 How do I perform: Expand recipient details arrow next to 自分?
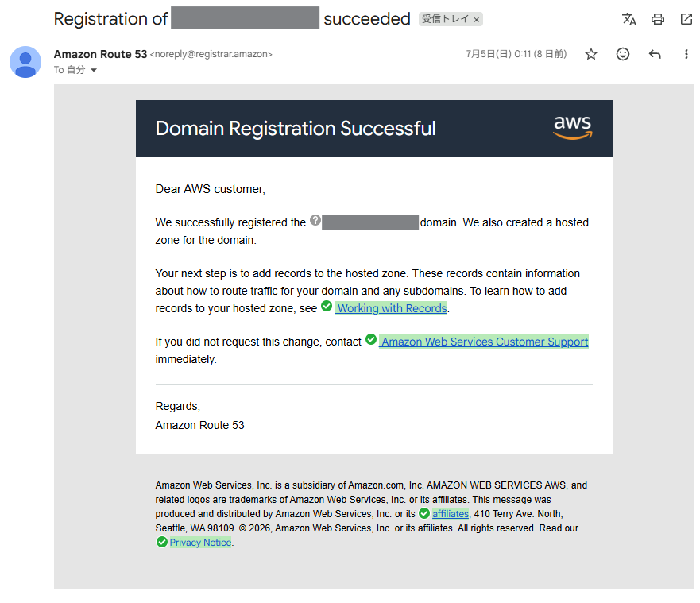94,70
